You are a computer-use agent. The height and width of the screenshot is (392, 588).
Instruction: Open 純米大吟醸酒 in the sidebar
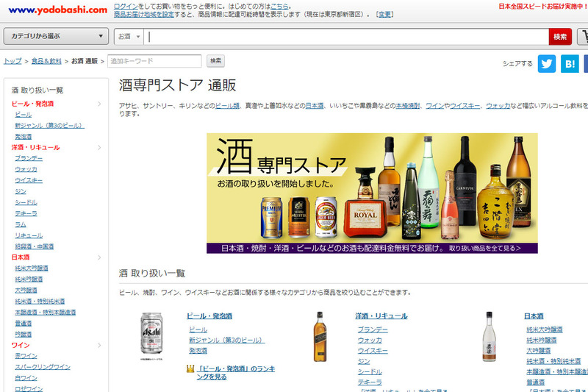point(32,268)
